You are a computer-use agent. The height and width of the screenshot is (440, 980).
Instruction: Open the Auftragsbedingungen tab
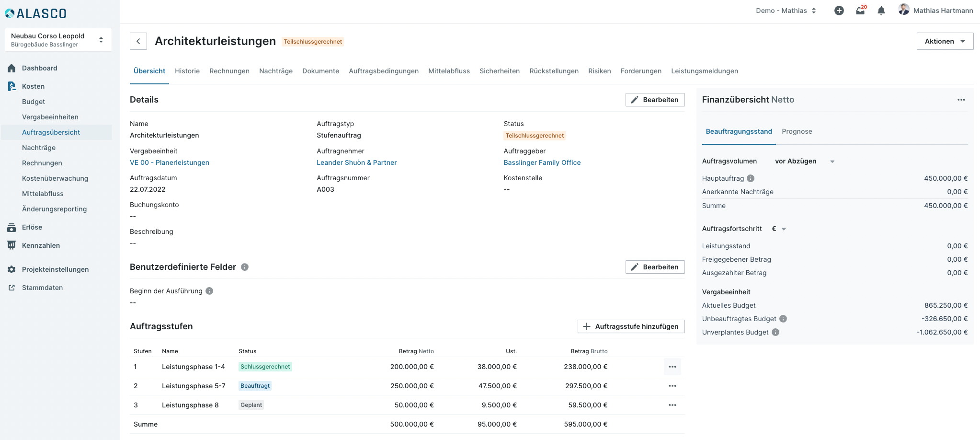[x=384, y=71]
